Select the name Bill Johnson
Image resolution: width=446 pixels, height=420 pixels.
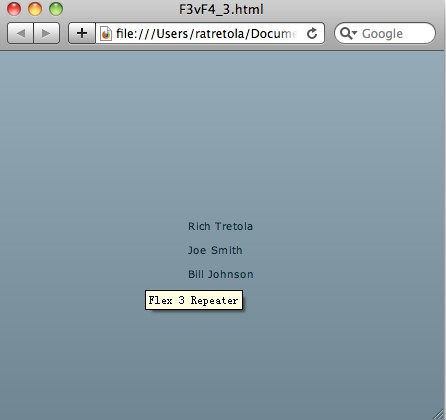(x=221, y=274)
